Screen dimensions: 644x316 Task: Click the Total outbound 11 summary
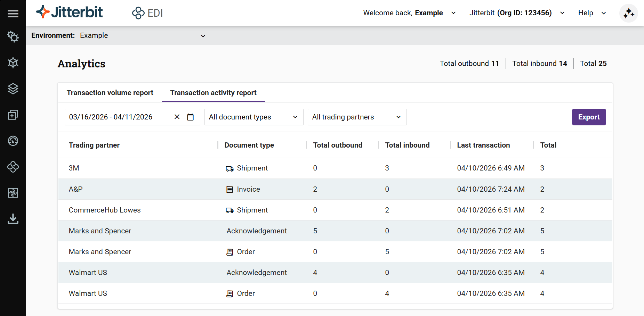pos(469,64)
